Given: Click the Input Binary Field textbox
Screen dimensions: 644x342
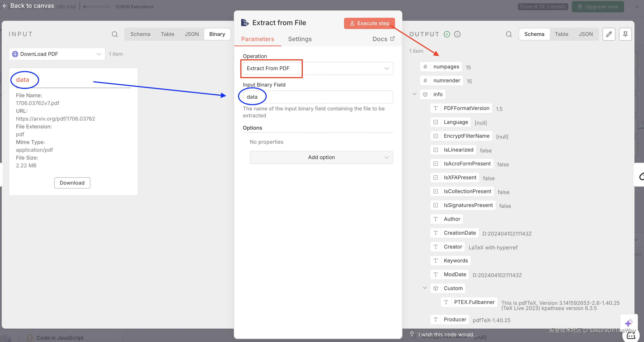Looking at the screenshot, I should click(x=318, y=97).
